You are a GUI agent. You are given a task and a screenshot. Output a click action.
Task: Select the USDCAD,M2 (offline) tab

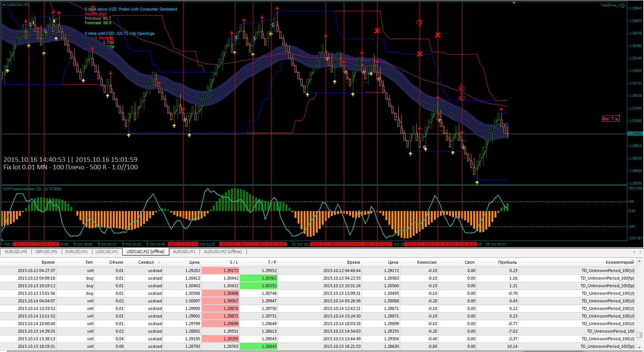pos(145,252)
